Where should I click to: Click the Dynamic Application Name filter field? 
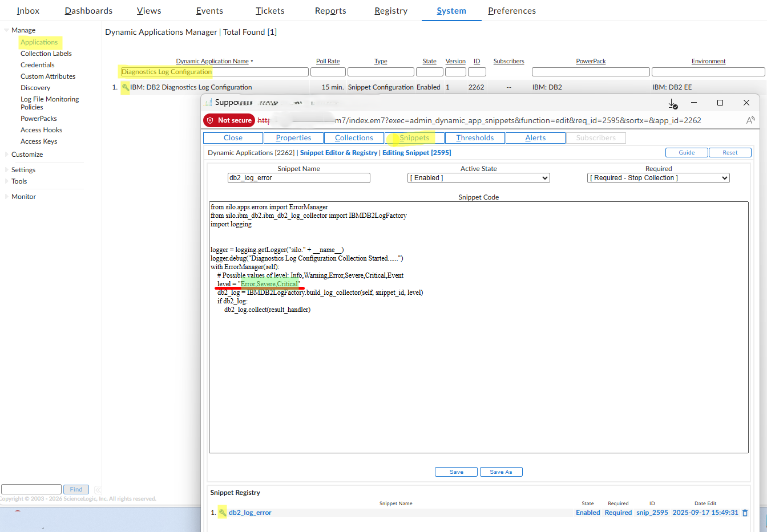click(x=214, y=72)
